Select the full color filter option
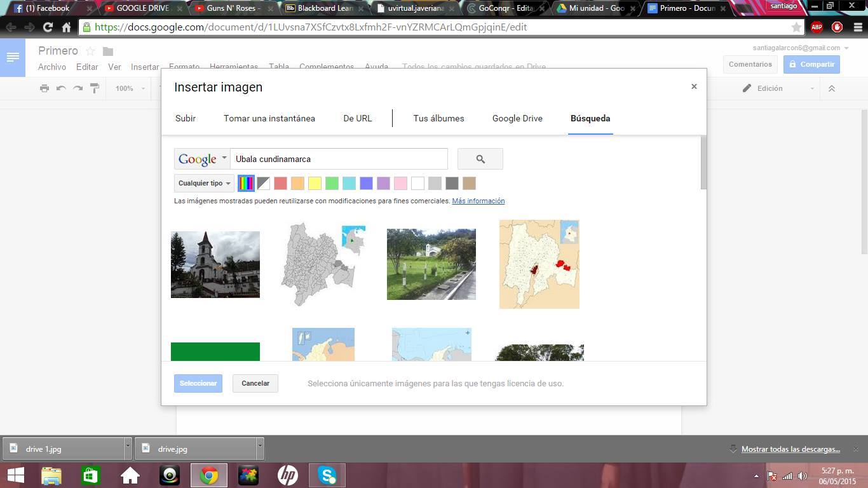This screenshot has height=488, width=868. pos(246,184)
